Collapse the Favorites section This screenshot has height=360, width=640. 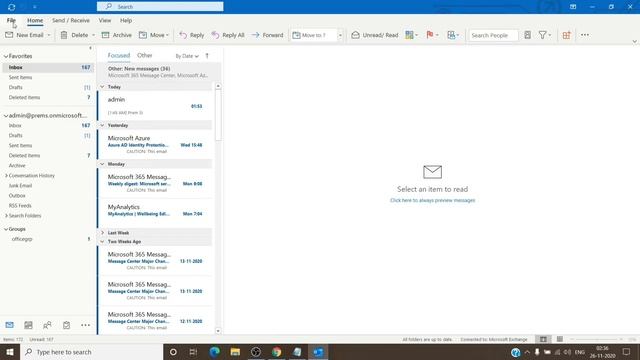[x=6, y=56]
